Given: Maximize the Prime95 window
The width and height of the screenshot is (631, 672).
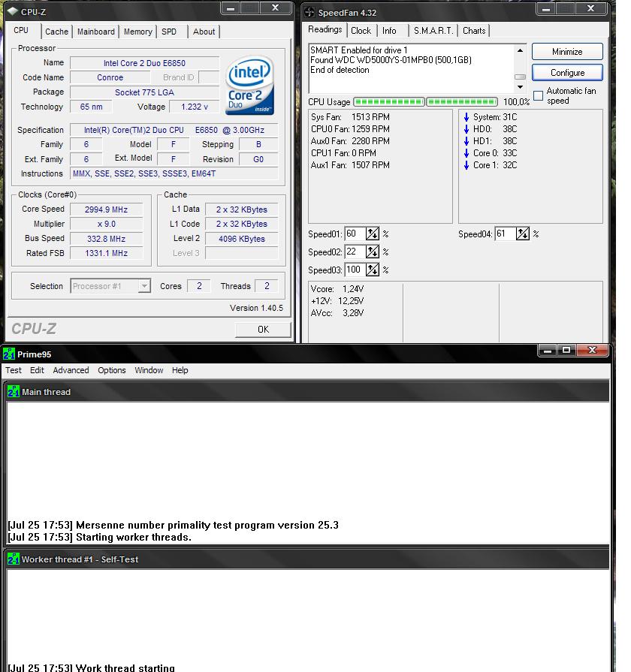Looking at the screenshot, I should (x=566, y=350).
